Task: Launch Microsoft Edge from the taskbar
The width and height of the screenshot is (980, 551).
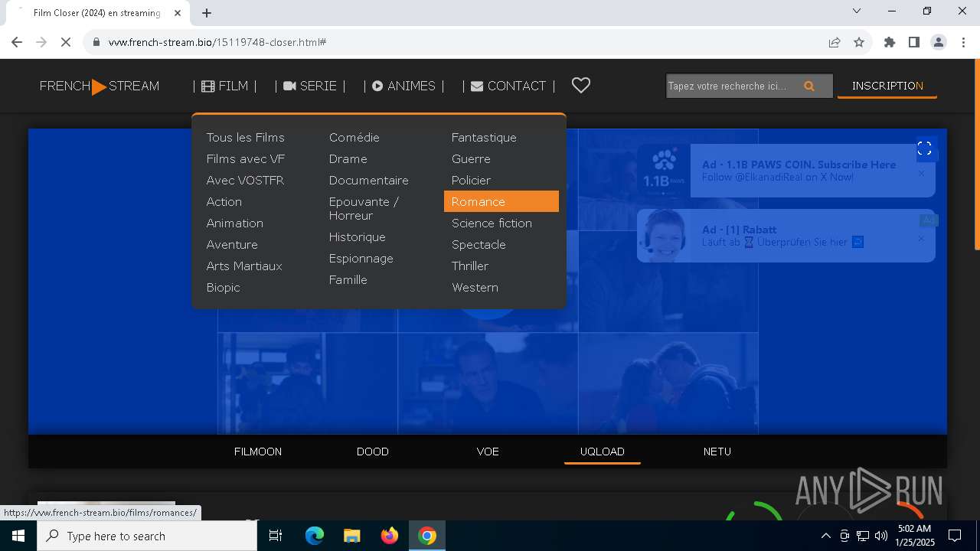Action: 315,536
